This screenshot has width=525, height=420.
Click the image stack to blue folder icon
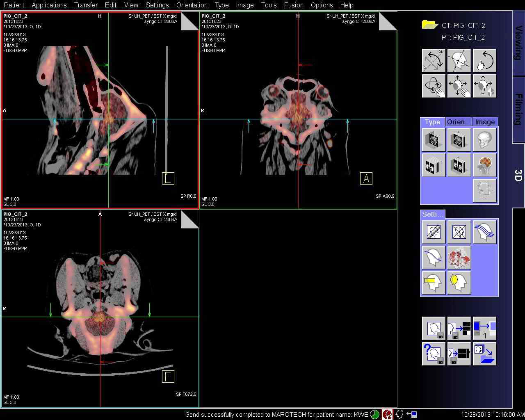coord(484,354)
